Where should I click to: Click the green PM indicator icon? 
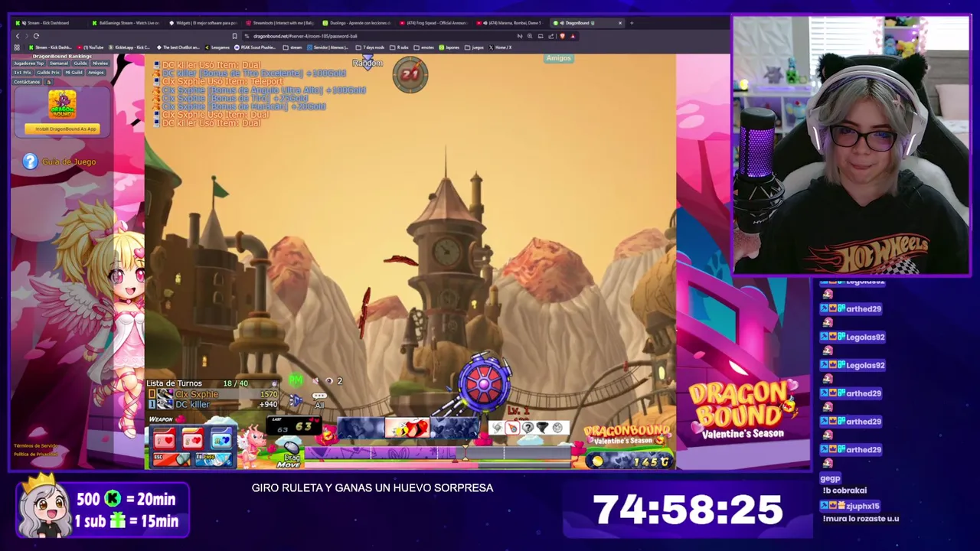point(296,380)
